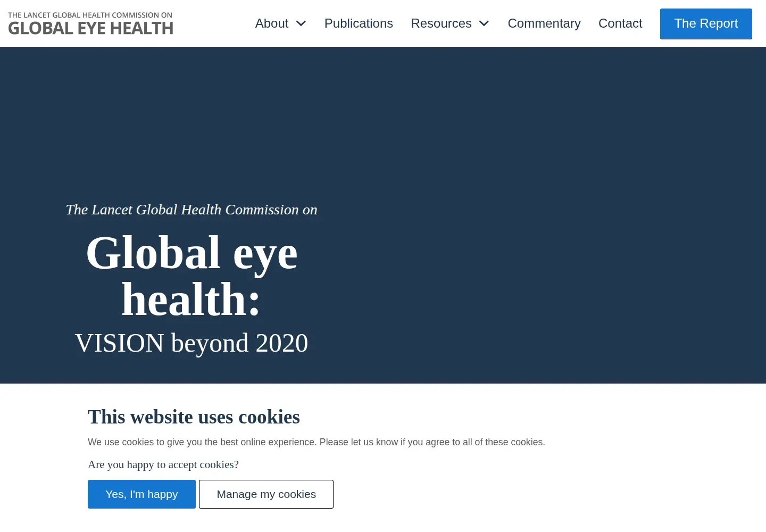Screen dimensions: 766x532
Task: Click the 'This website uses cookies' heading
Action: point(194,417)
